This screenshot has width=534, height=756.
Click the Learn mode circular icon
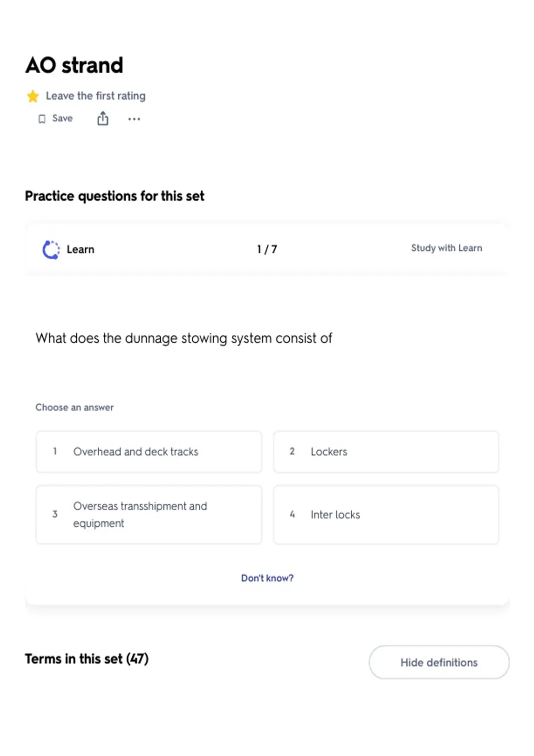[51, 249]
